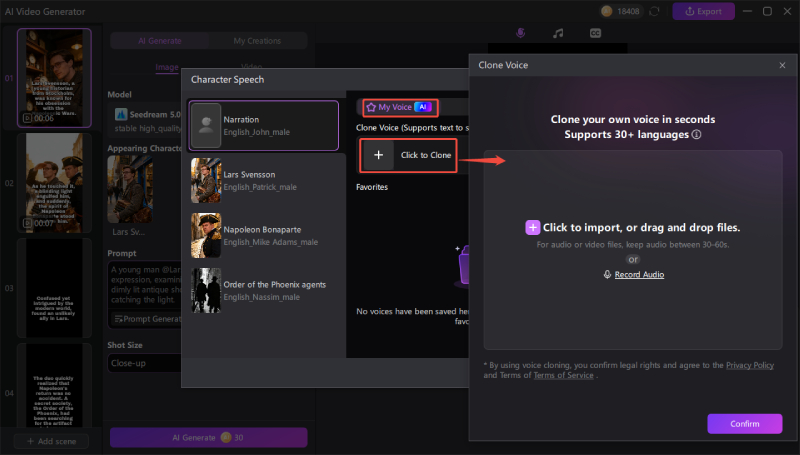Viewport: 800px width, 455px height.
Task: Open the Privacy Policy link
Action: [x=749, y=366]
